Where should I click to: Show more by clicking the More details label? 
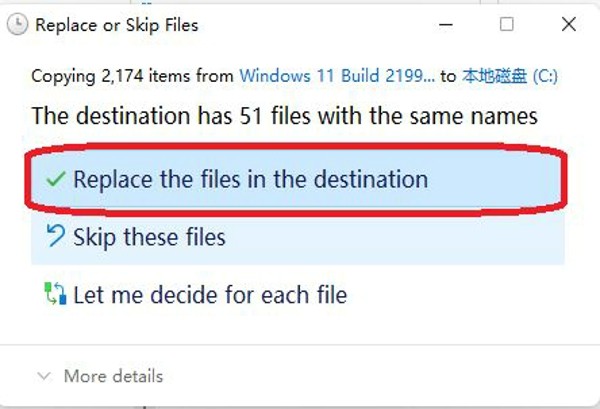[x=113, y=376]
